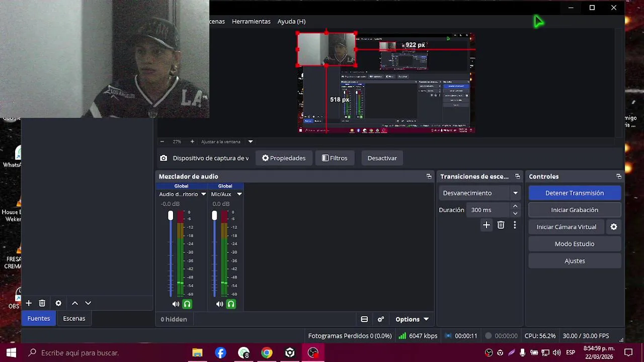
Task: Increase transition duration with up stepper
Action: coord(515,206)
